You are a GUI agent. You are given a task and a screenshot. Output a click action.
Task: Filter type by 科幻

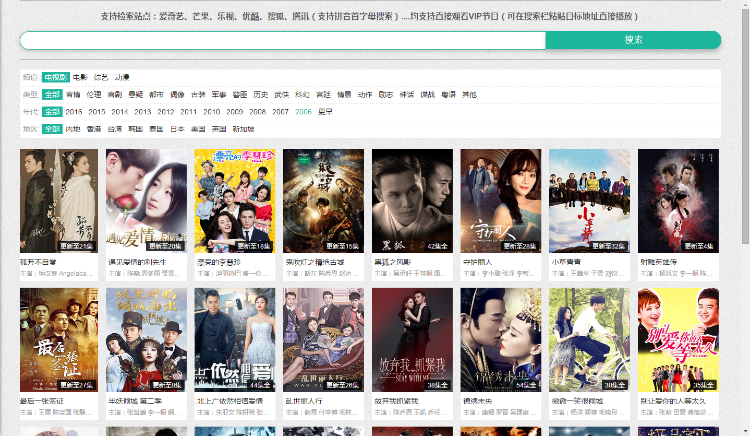point(302,95)
